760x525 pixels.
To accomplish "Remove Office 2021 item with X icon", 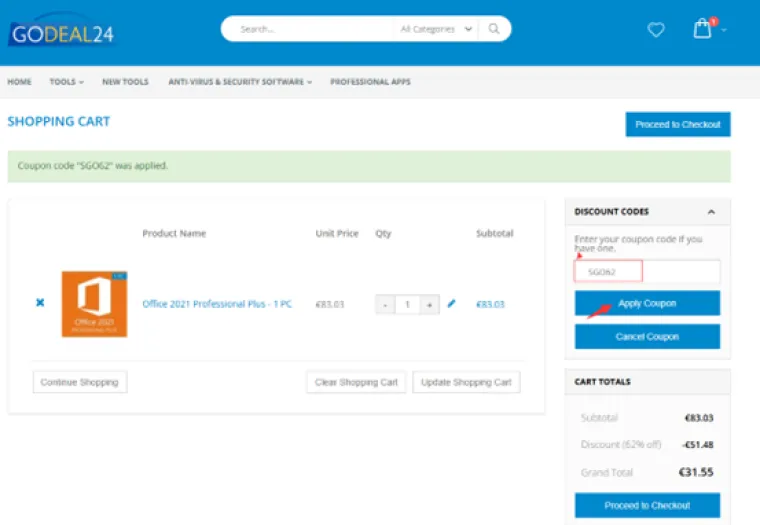I will tap(40, 302).
